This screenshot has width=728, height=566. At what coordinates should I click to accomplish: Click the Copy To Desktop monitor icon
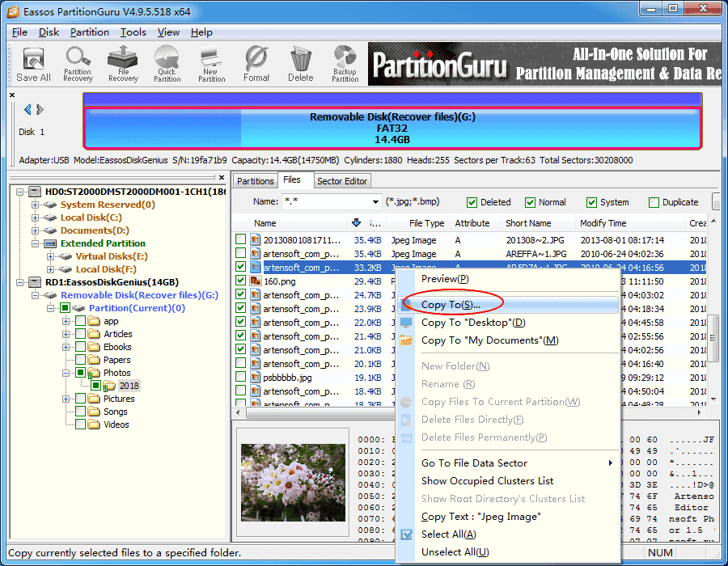coord(406,323)
